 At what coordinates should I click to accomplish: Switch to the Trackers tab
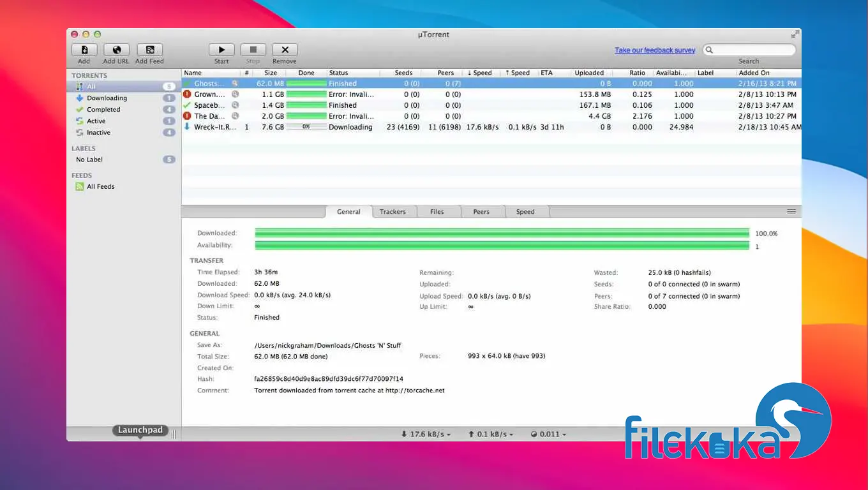(x=393, y=212)
